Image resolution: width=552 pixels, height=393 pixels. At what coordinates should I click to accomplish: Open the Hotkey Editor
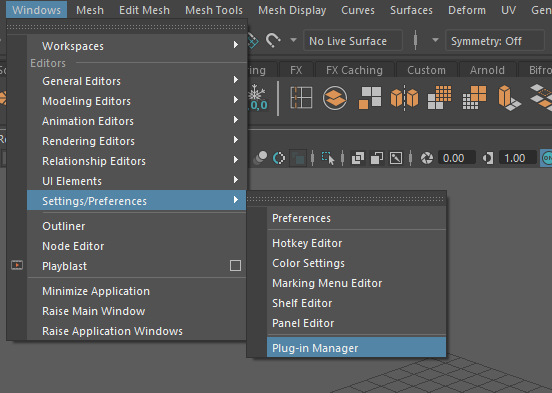point(356,243)
